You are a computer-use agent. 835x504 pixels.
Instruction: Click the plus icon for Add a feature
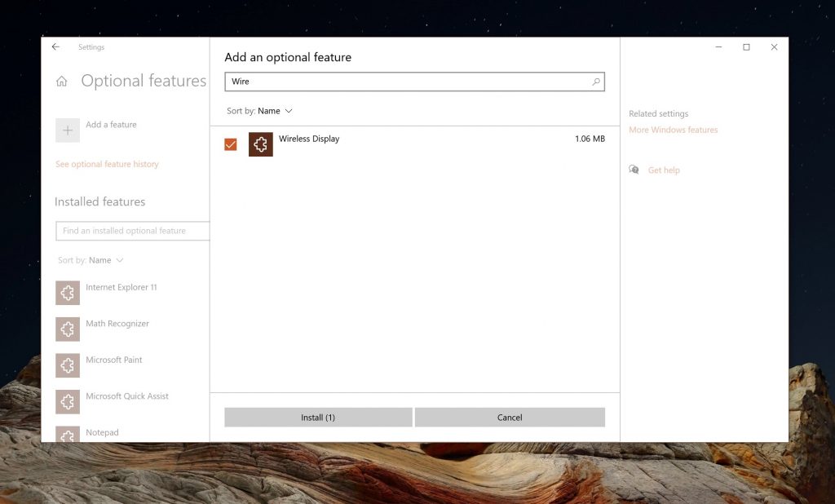click(x=68, y=130)
